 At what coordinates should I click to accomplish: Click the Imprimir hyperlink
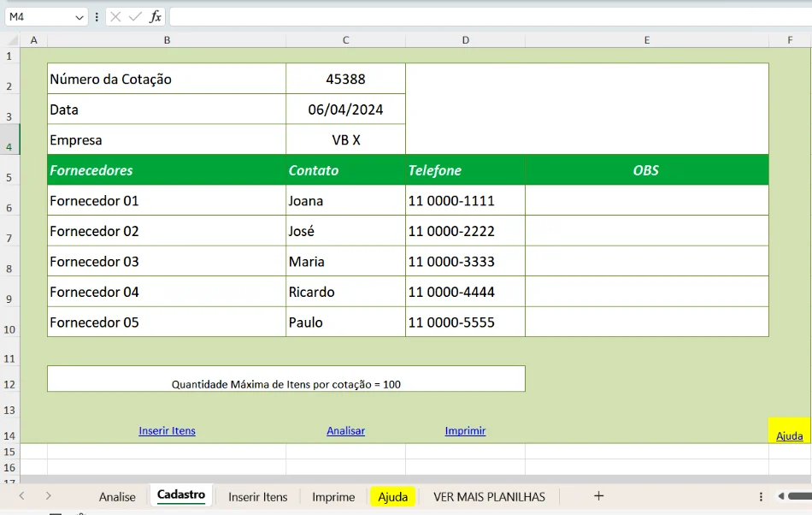click(465, 430)
